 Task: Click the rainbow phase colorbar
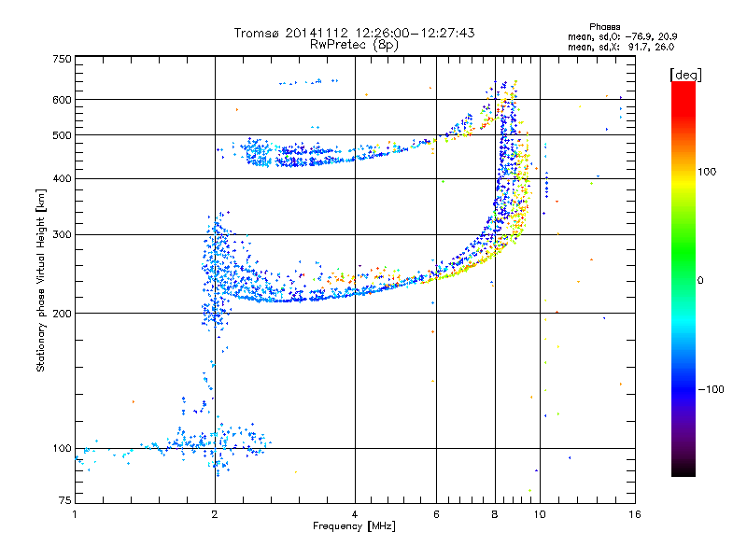(x=684, y=278)
